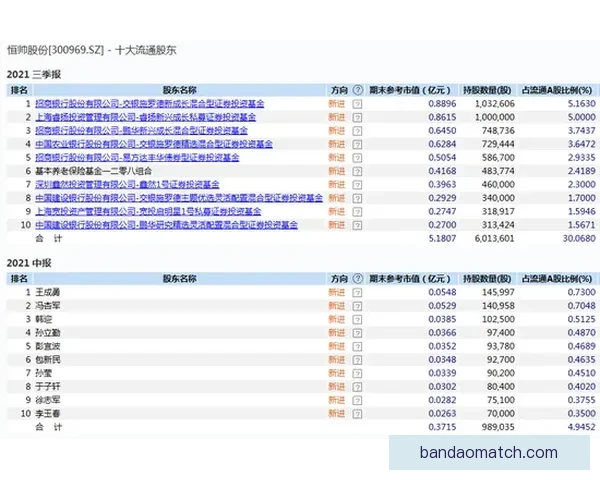Viewport: 600px width, 480px height.
Task: Follow the 招商银行-鹏华新兴成长混合型 fund link
Action: click(141, 131)
